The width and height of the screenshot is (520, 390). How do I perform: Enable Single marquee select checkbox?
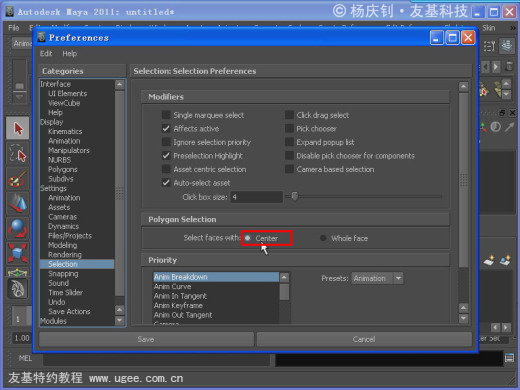pos(166,115)
